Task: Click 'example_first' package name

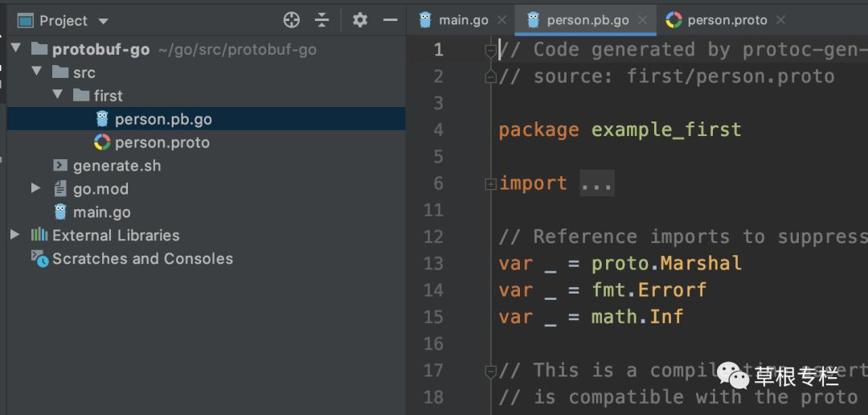Action: (x=666, y=130)
